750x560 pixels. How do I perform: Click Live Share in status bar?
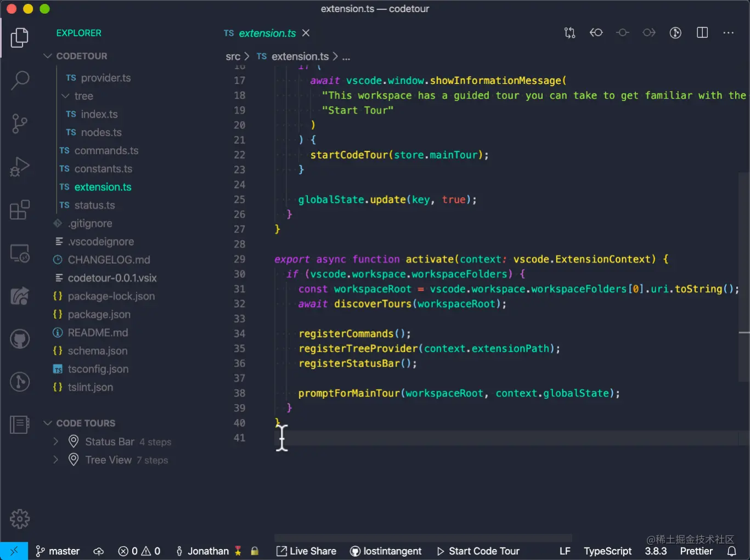pyautogui.click(x=306, y=551)
